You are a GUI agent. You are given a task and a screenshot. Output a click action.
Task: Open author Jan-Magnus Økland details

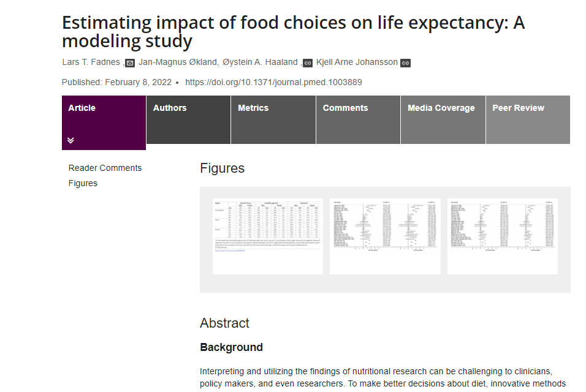pyautogui.click(x=178, y=62)
